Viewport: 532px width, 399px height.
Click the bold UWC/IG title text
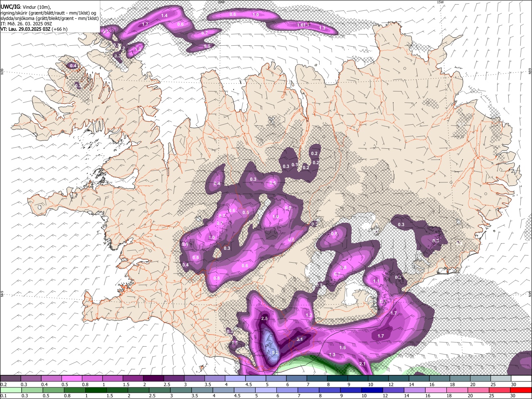pos(10,7)
